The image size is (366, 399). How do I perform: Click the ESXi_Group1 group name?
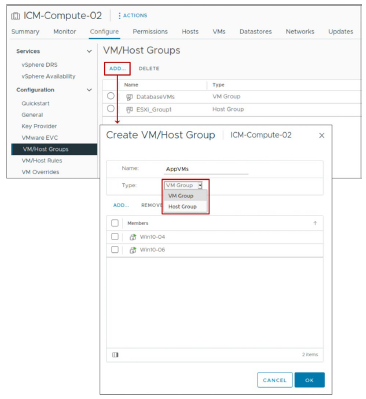[154, 110]
